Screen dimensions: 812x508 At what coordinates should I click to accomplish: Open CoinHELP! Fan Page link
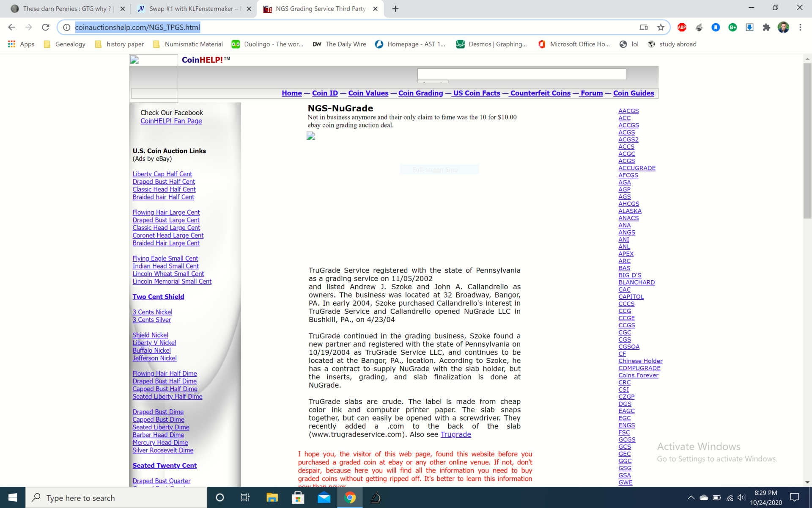[x=171, y=121]
